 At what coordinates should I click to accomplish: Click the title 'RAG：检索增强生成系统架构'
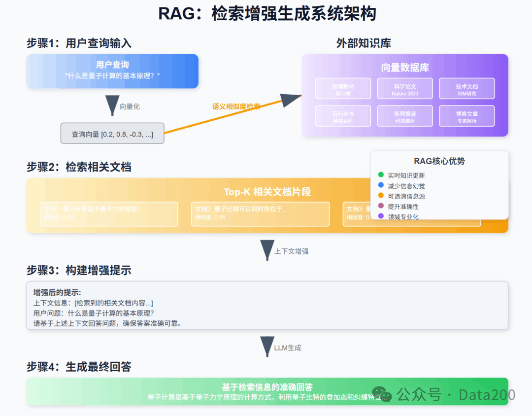click(x=267, y=14)
